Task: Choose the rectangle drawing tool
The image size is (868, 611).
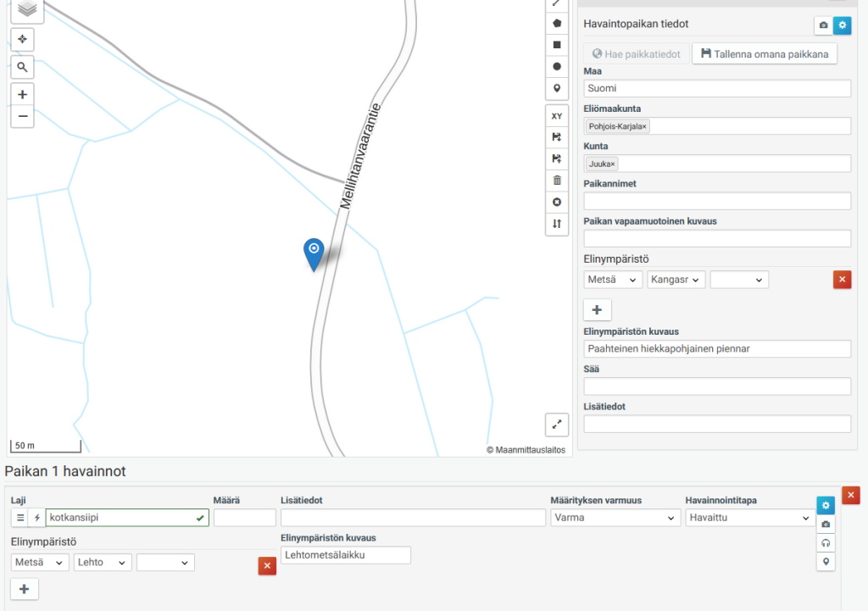Action: point(557,45)
